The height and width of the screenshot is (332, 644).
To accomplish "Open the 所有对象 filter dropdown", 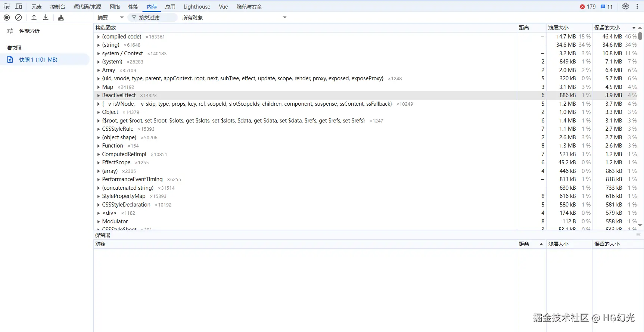I will pyautogui.click(x=234, y=18).
